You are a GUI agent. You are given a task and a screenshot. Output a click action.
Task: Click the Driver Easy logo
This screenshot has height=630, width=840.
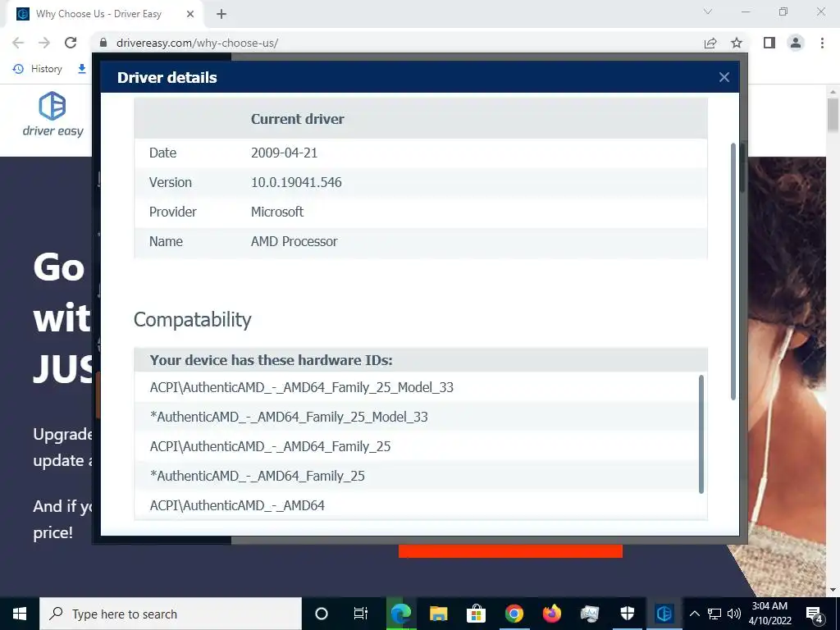(52, 114)
